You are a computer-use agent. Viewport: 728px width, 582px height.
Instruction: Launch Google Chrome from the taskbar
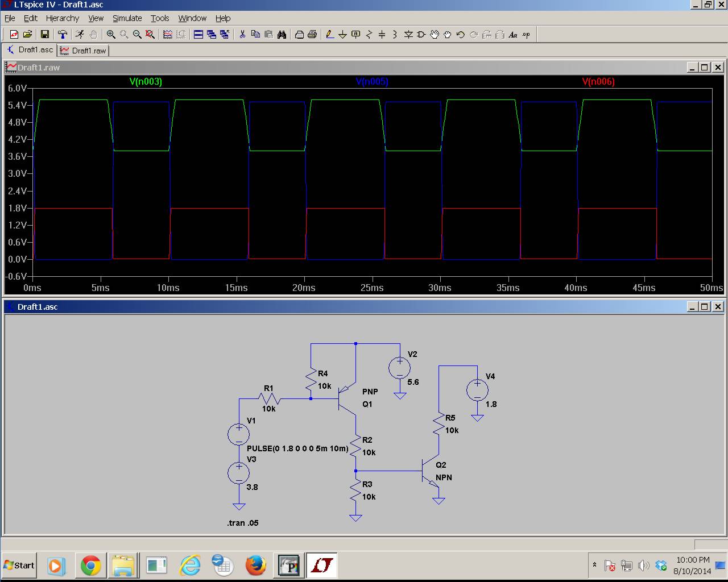pyautogui.click(x=90, y=566)
